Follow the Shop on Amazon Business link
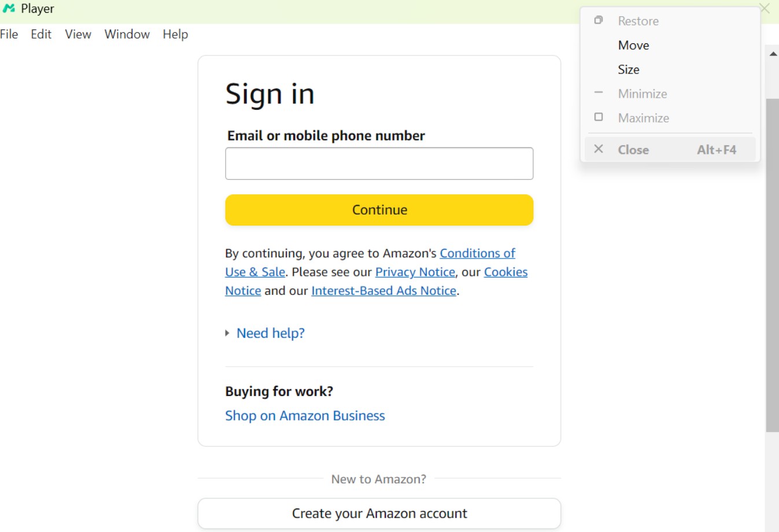This screenshot has height=532, width=779. [x=305, y=416]
